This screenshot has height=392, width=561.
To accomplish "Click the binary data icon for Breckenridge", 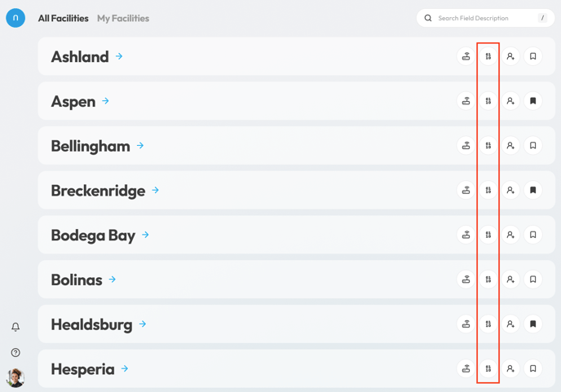I will pos(488,190).
